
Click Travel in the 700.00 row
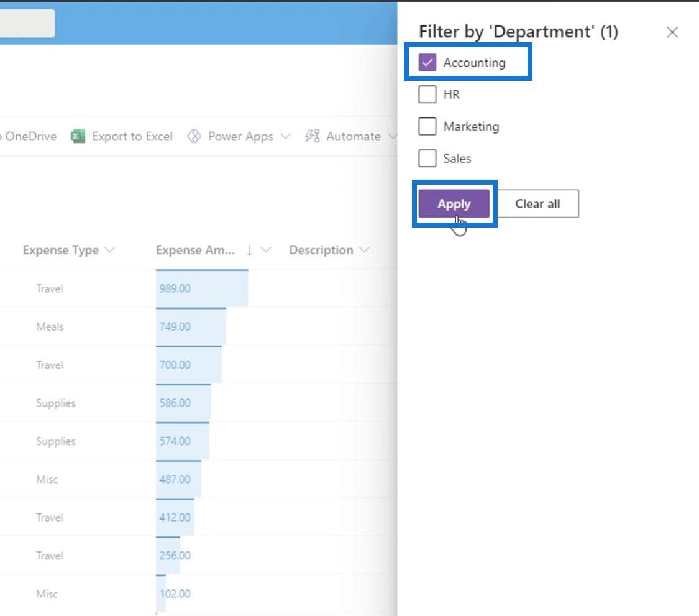coord(50,365)
